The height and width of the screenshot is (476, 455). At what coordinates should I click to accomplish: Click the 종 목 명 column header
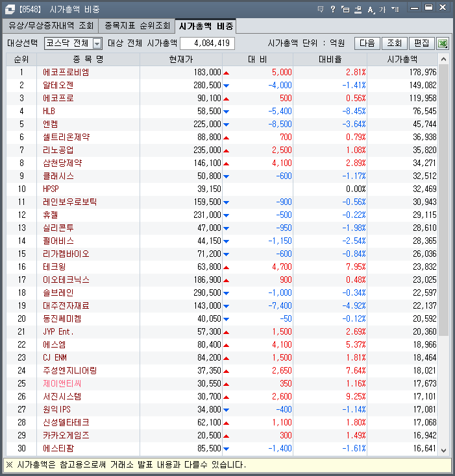pos(88,59)
